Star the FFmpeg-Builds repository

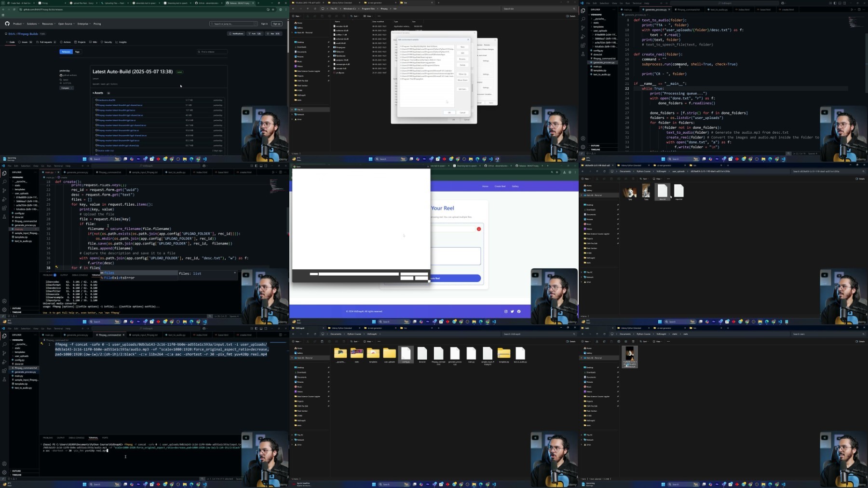pos(273,33)
